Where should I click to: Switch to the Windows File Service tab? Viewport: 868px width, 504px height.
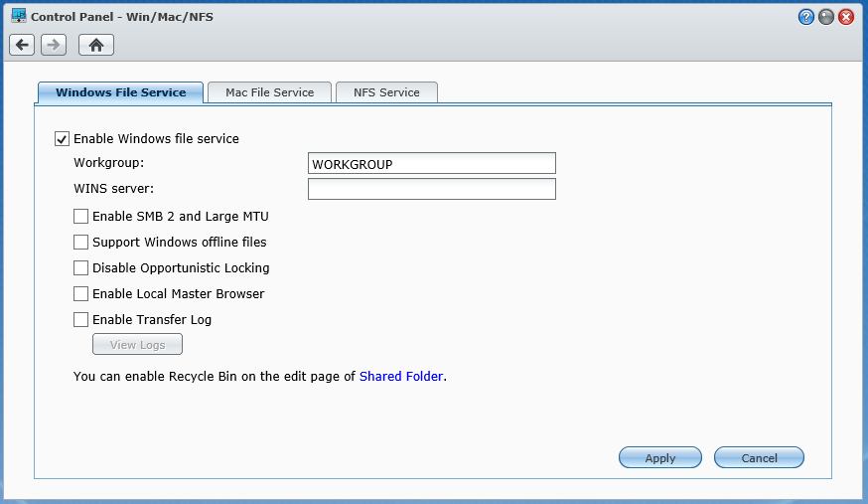point(121,92)
